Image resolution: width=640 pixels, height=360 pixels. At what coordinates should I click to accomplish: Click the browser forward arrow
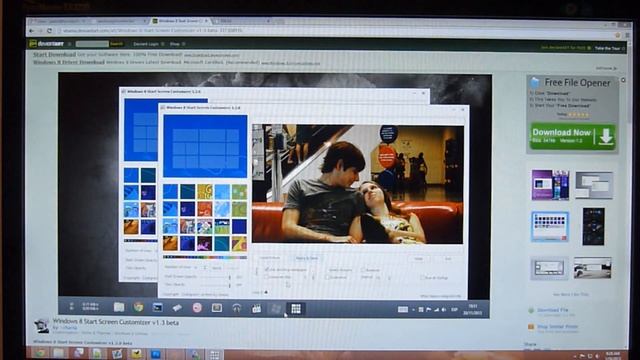pyautogui.click(x=40, y=31)
